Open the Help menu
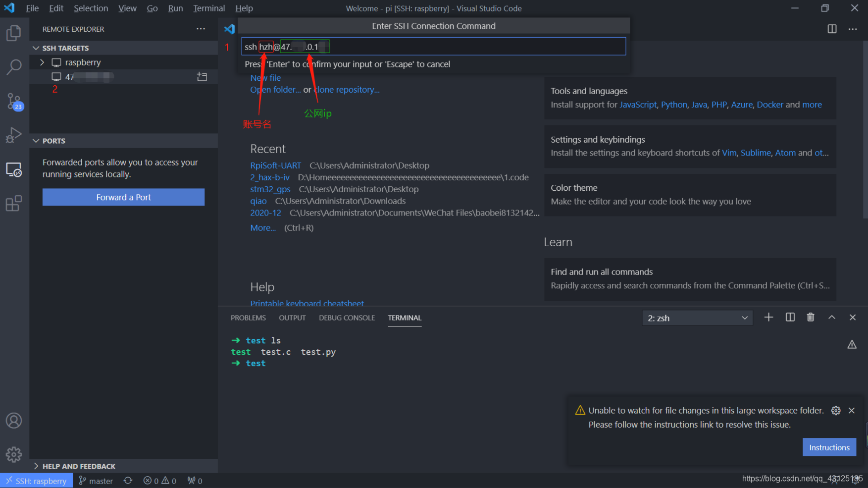This screenshot has width=868, height=488. pos(244,8)
